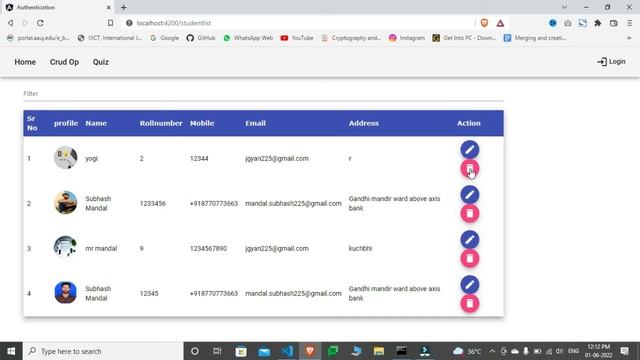Delete student with rollnumber 12345
The width and height of the screenshot is (640, 360).
pos(469,303)
